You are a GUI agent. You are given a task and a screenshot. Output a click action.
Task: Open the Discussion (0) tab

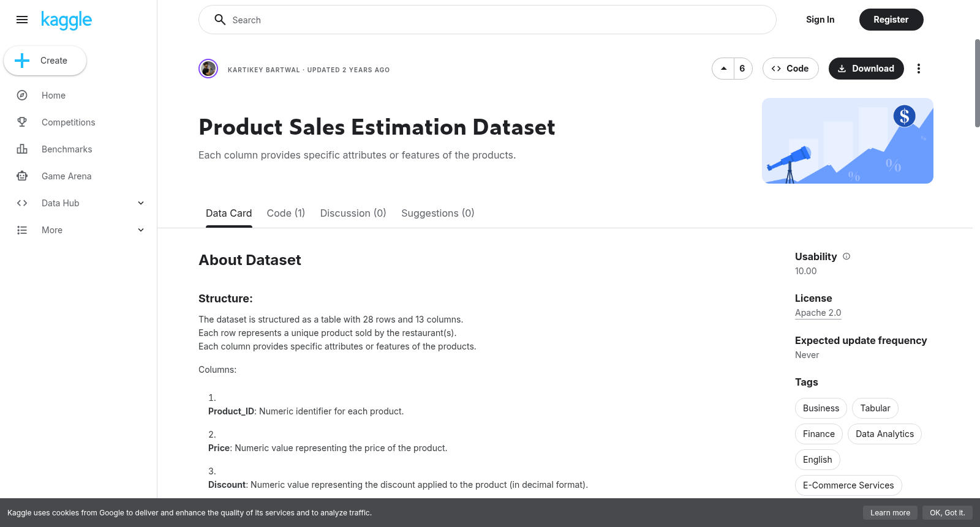click(353, 213)
